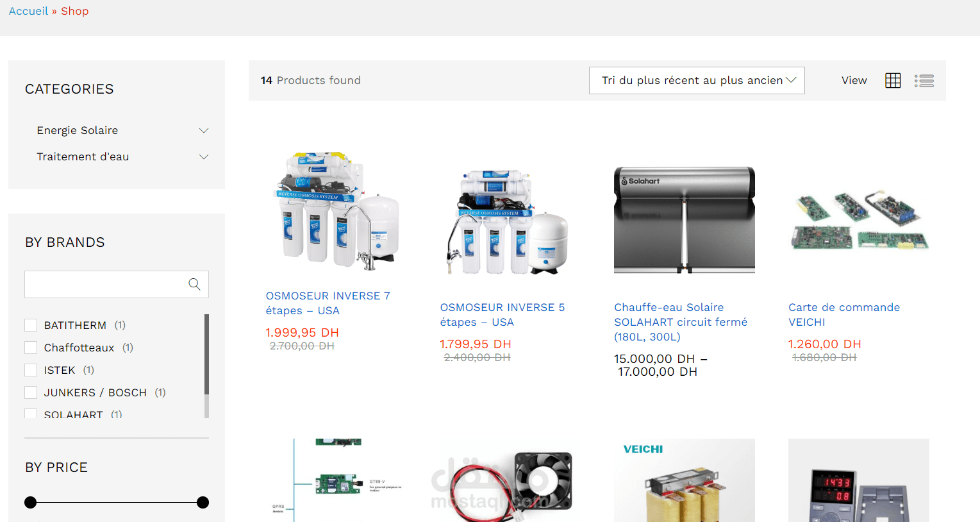Open the Traitement d'eau category
This screenshot has height=522, width=980.
(83, 156)
